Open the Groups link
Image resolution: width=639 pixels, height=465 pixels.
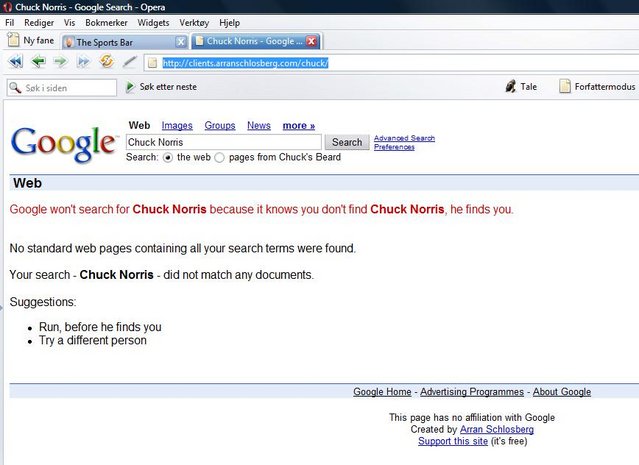[220, 126]
